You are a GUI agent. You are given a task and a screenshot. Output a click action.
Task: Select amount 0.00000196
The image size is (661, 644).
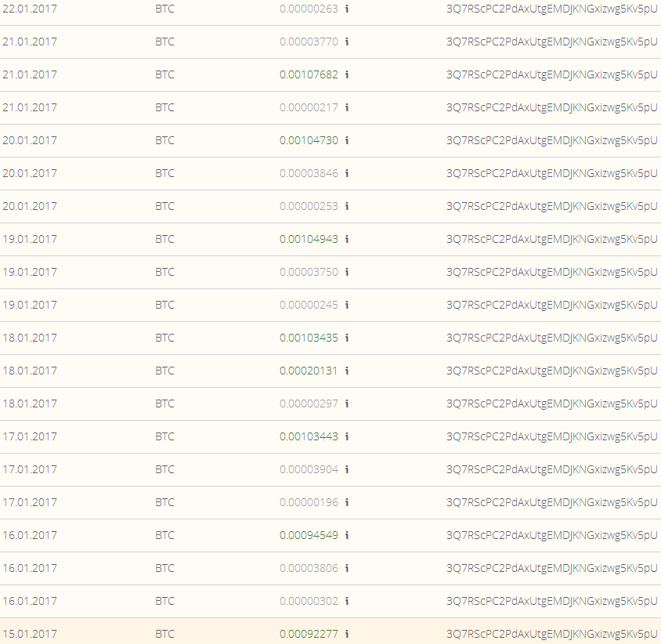(x=309, y=502)
